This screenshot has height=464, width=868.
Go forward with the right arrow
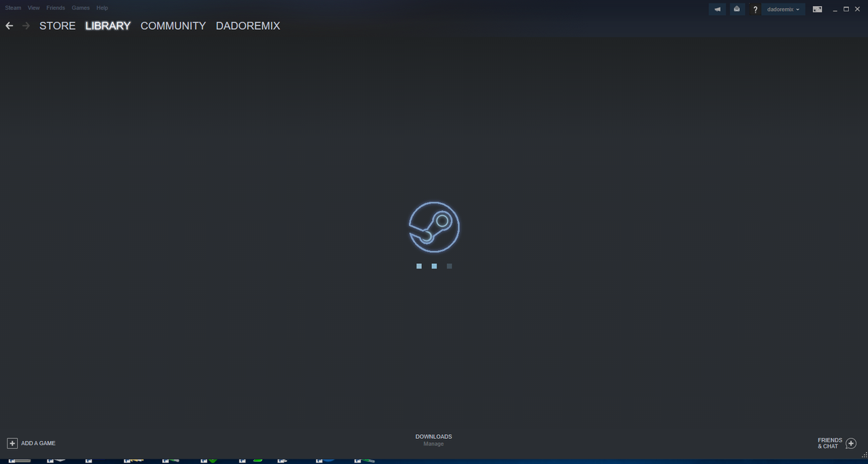26,26
